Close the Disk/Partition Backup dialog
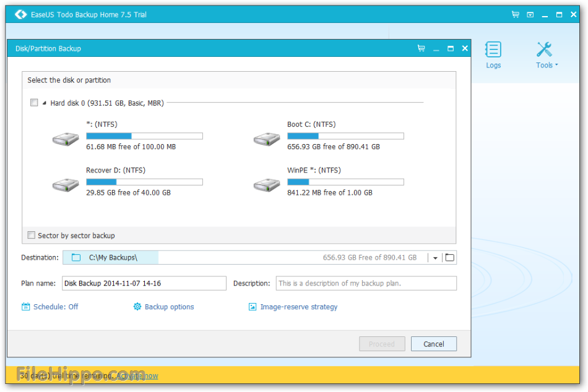Image resolution: width=588 pixels, height=392 pixels. coord(465,48)
